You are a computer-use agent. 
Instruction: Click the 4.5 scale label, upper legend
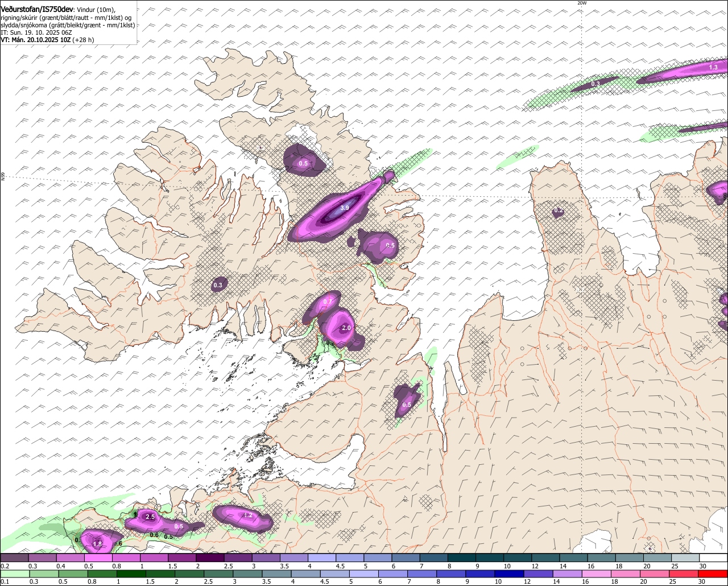(340, 566)
